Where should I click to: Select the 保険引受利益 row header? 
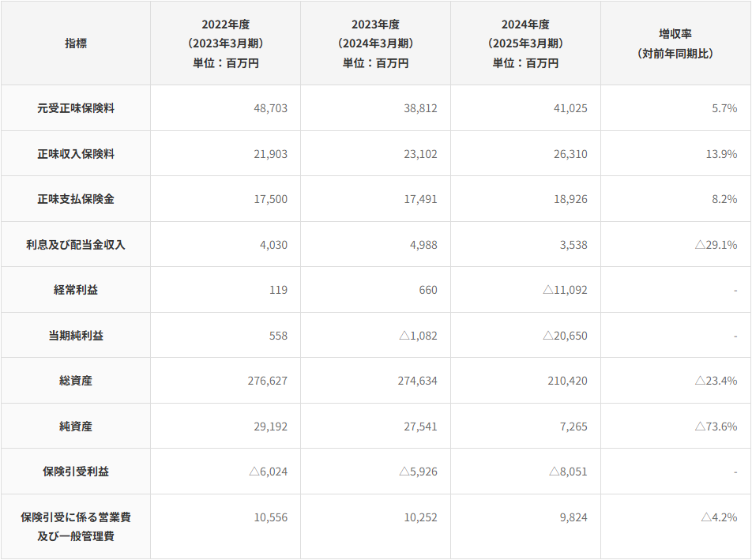coord(76,472)
